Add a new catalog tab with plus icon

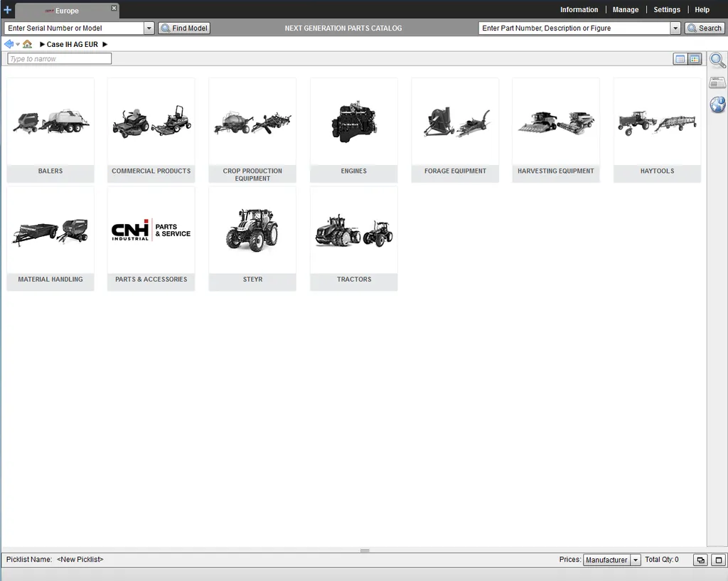pyautogui.click(x=7, y=10)
